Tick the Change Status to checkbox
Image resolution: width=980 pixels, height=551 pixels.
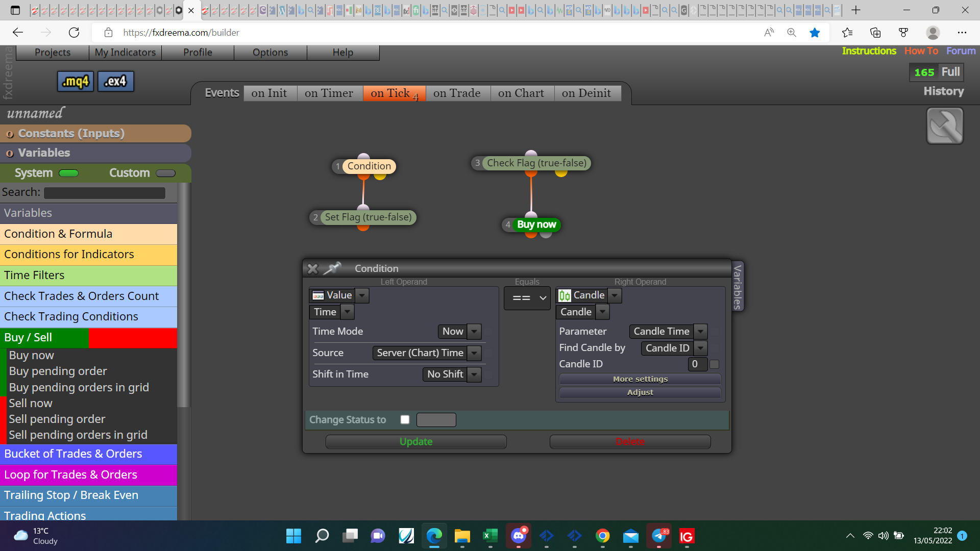[x=405, y=419]
